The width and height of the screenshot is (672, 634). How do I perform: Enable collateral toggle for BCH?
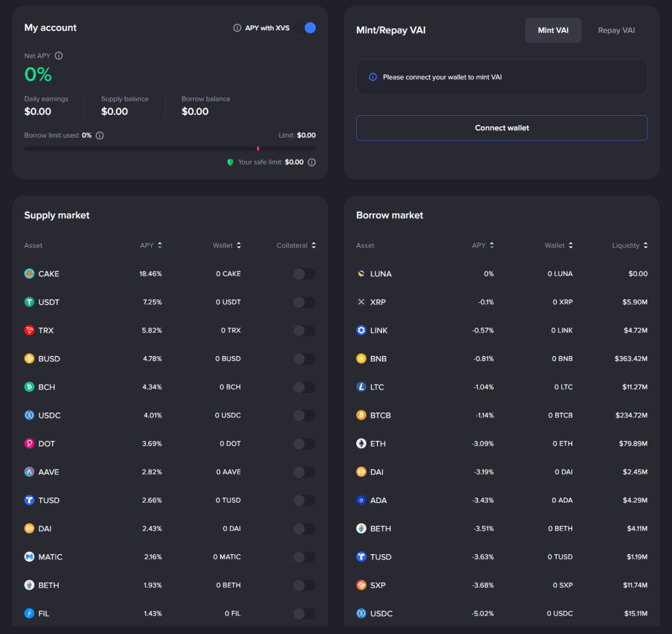[305, 387]
